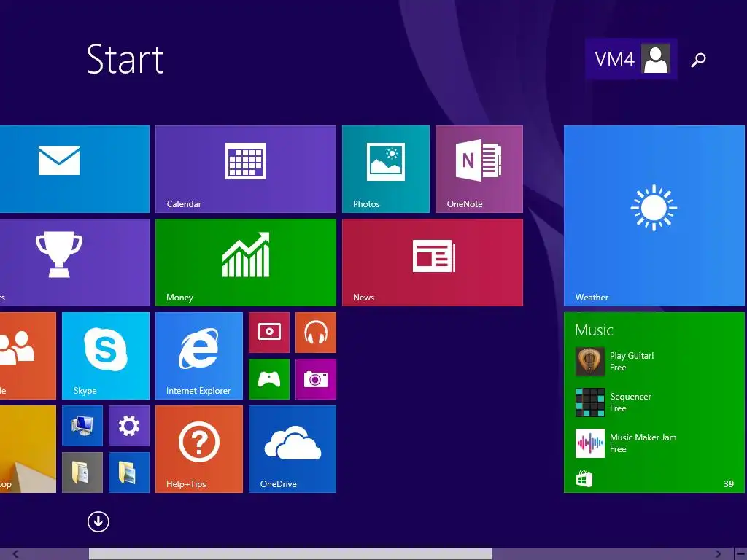The image size is (747, 560).
Task: Click the Play Guitar! app thumbnail
Action: pyautogui.click(x=589, y=362)
